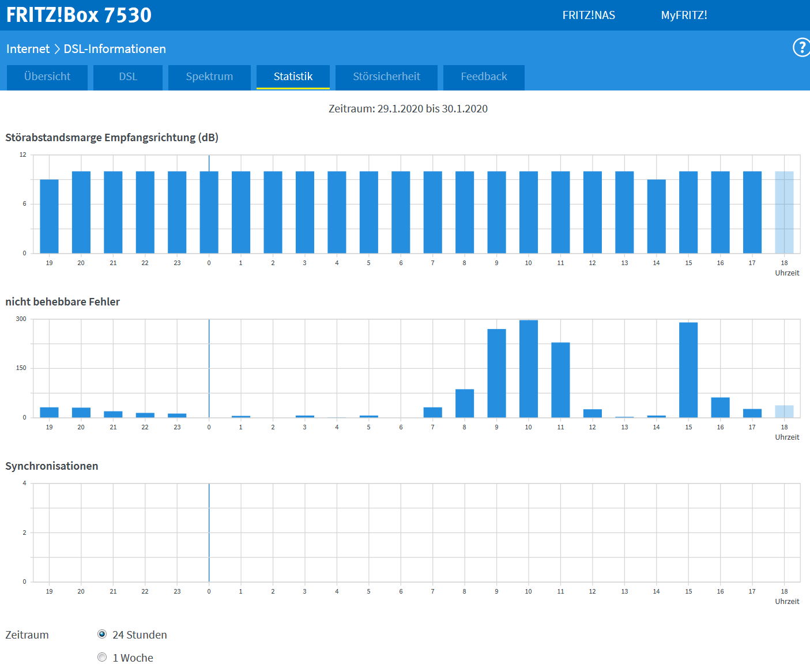The height and width of the screenshot is (672, 810).
Task: Click the 19 o'clock noise margin bar
Action: click(x=49, y=217)
